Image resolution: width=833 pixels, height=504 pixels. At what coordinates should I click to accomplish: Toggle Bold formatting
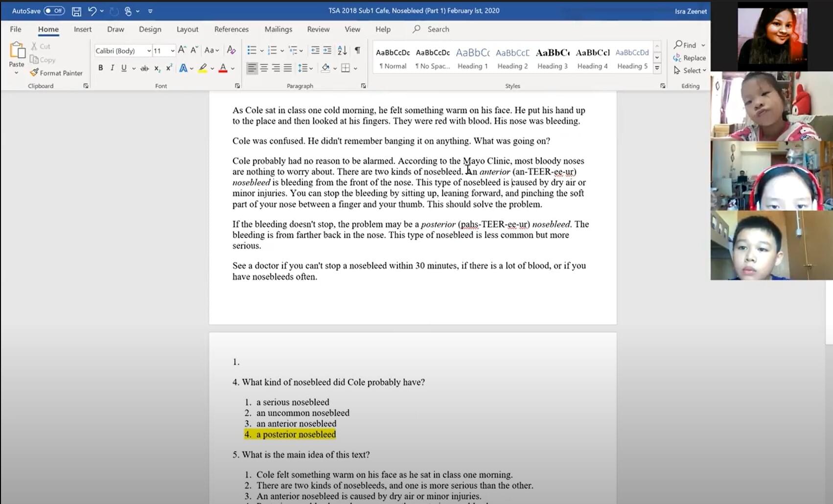tap(100, 68)
